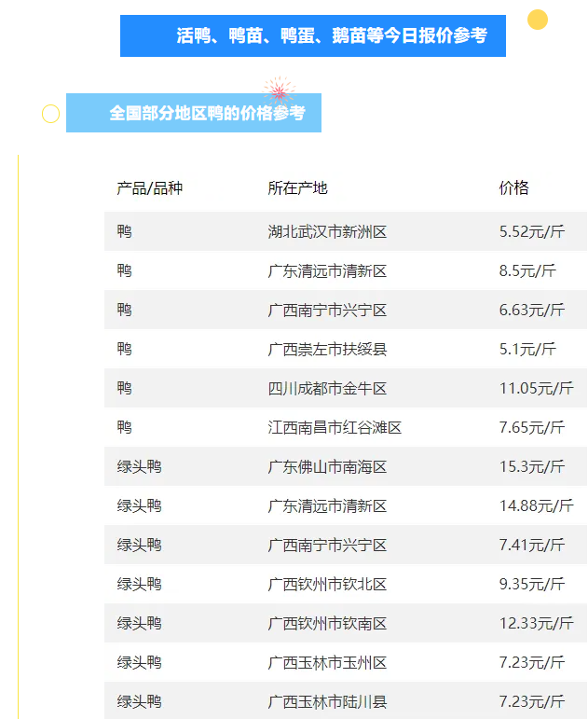This screenshot has width=588, height=719.
Task: Select the 广西玉林市陆川县 location cell
Action: 327,701
